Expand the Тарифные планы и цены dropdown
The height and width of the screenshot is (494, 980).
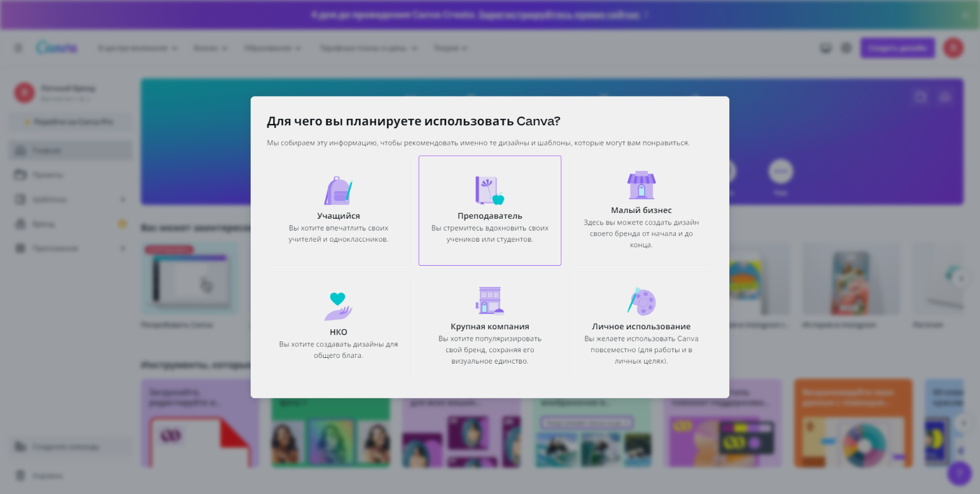368,48
